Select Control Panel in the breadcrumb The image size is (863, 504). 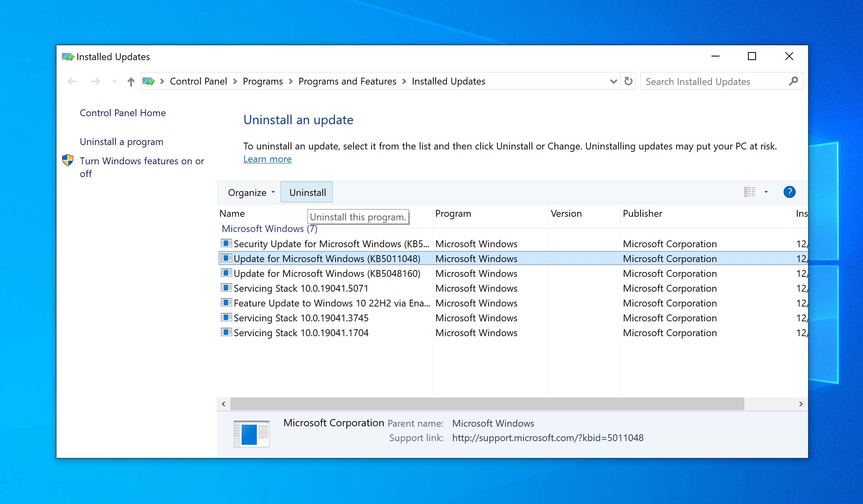click(198, 81)
